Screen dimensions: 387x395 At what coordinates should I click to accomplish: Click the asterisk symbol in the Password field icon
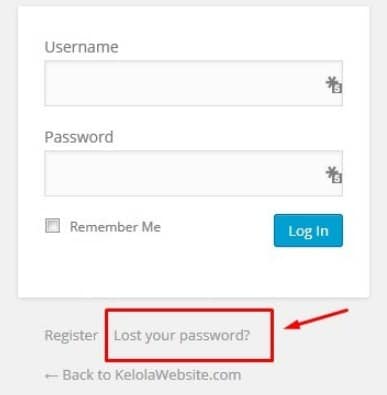point(331,171)
